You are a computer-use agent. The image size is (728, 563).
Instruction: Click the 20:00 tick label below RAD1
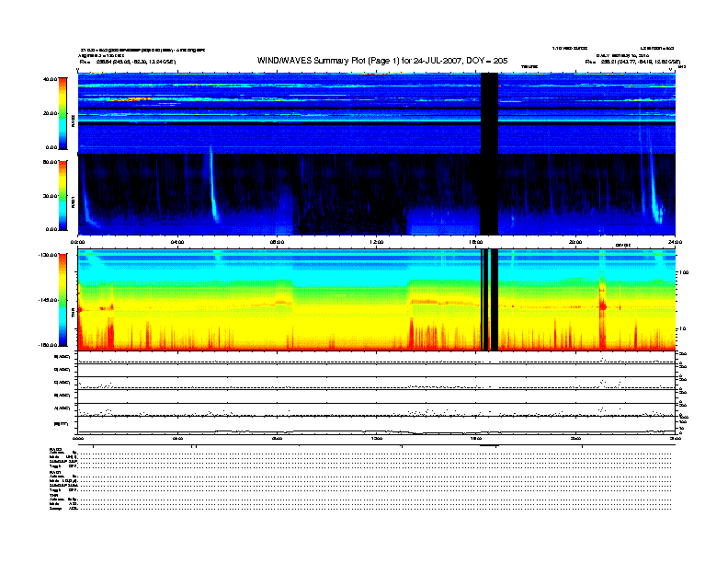pyautogui.click(x=575, y=242)
